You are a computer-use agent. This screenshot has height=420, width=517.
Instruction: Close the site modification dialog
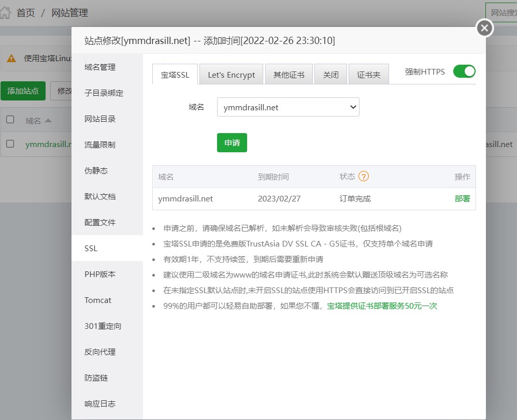(x=484, y=28)
